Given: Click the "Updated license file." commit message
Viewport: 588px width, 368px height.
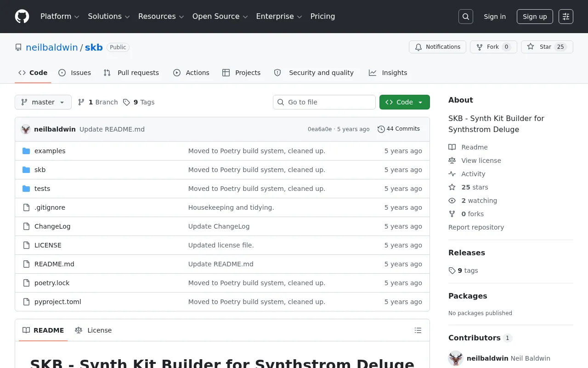Looking at the screenshot, I should pyautogui.click(x=221, y=245).
